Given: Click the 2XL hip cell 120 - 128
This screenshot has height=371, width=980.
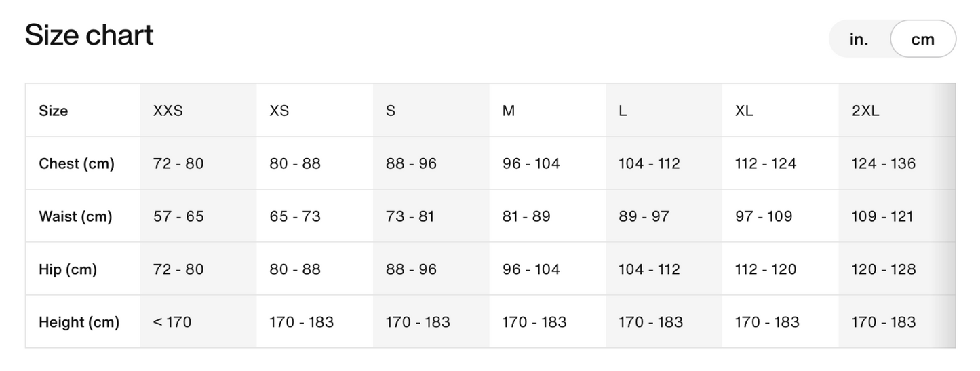Looking at the screenshot, I should tap(883, 269).
